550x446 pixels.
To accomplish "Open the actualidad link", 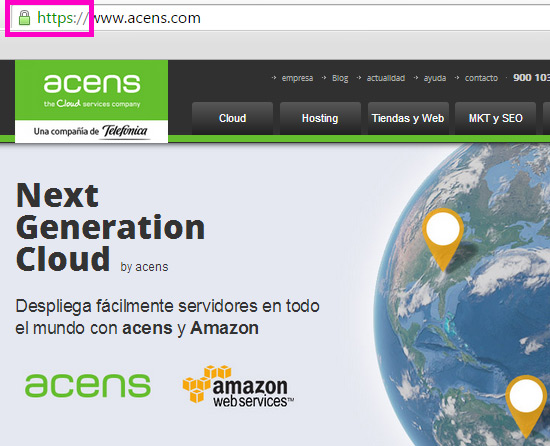I will (385, 78).
